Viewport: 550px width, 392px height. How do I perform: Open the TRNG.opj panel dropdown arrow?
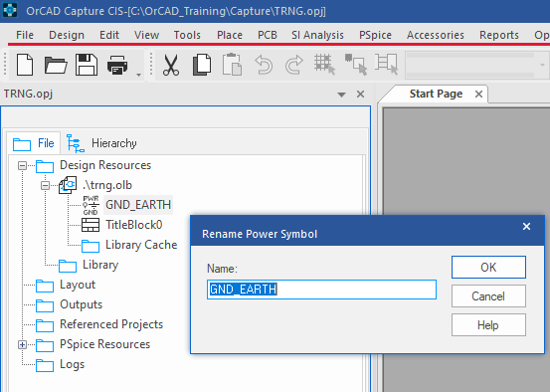(x=341, y=95)
